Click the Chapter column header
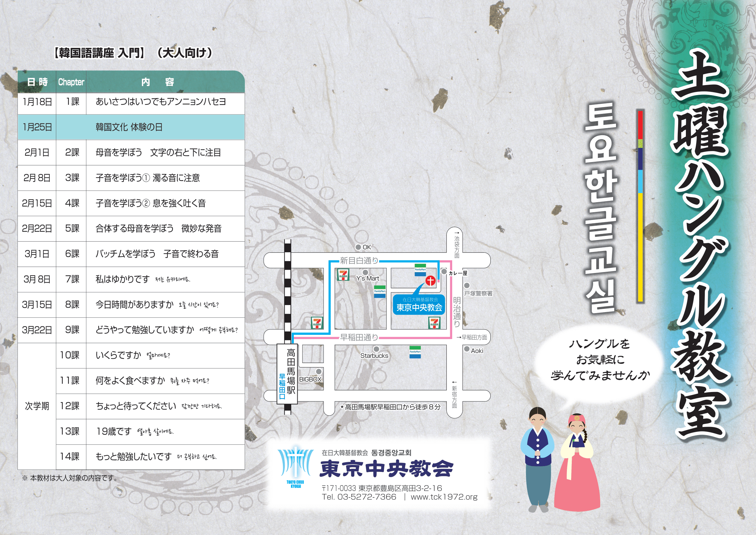The image size is (756, 535). (71, 82)
